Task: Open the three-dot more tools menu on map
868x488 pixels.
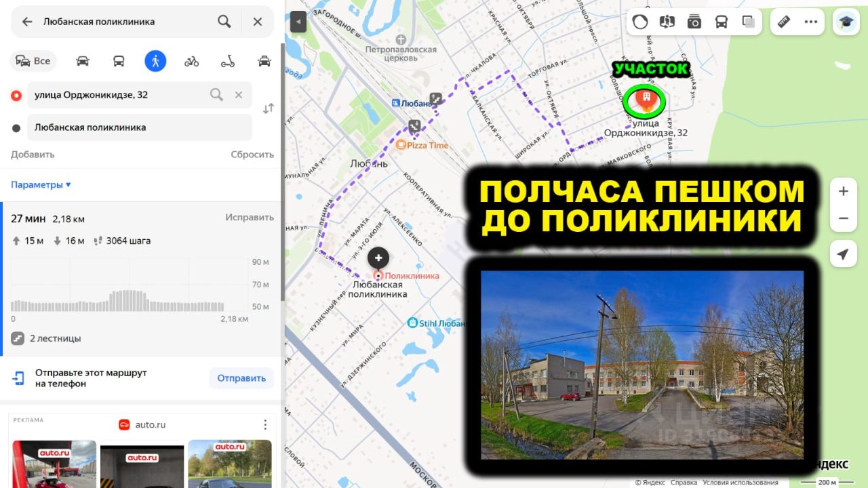Action: (811, 22)
